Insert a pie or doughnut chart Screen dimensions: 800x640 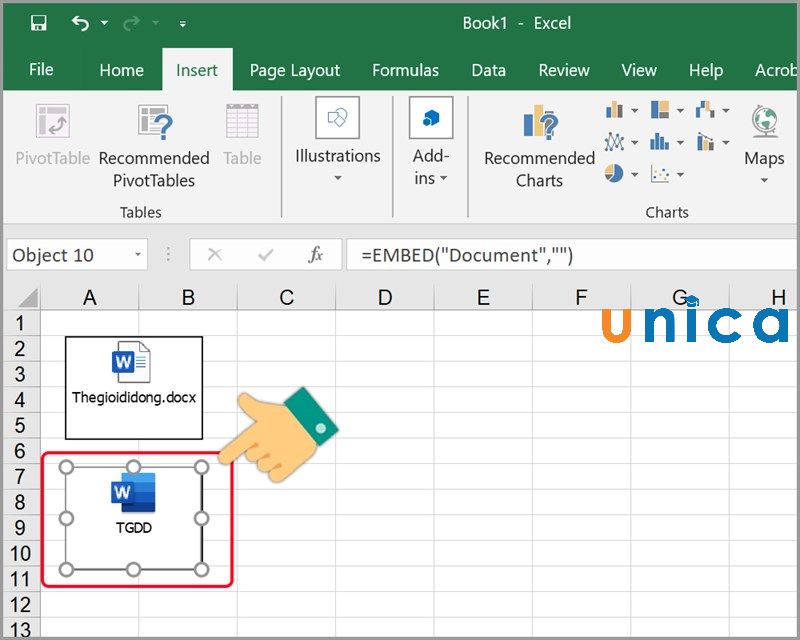pos(613,174)
